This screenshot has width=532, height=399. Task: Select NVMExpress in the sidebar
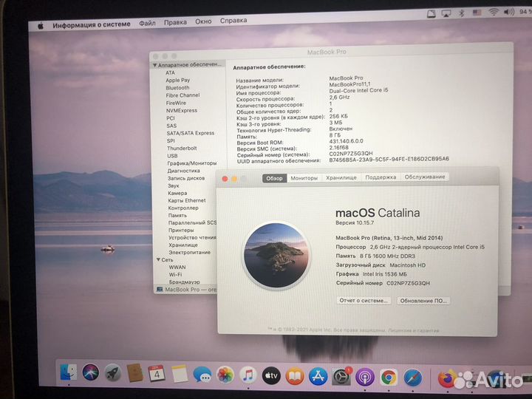(x=182, y=110)
